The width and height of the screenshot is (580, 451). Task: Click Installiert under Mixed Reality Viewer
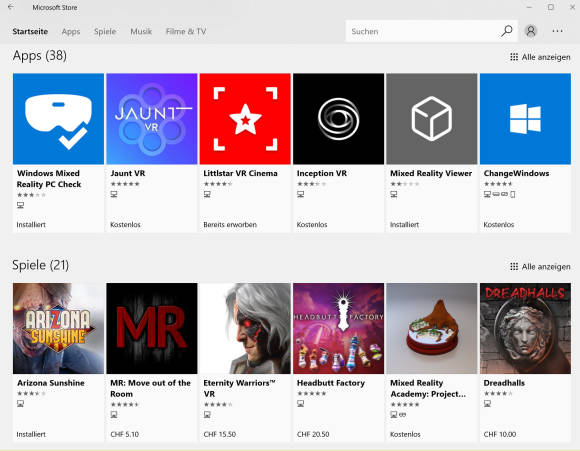point(404,225)
